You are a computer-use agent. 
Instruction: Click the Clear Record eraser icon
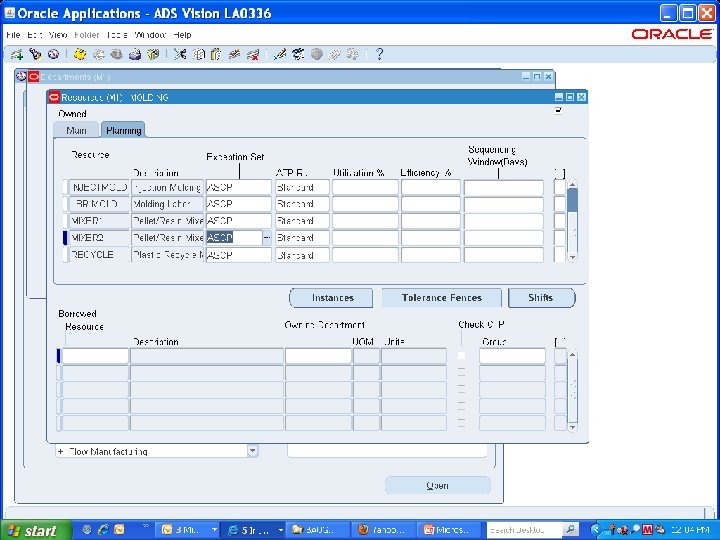pyautogui.click(x=235, y=55)
